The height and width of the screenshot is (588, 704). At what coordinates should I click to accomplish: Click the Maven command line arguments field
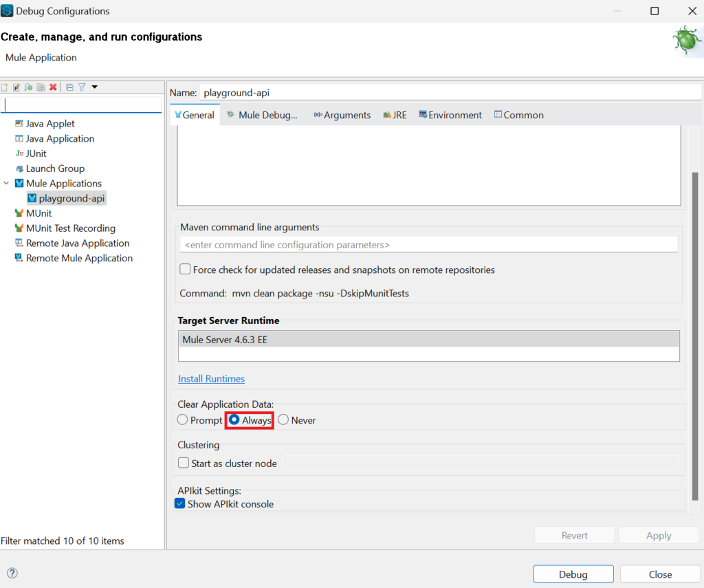click(428, 245)
